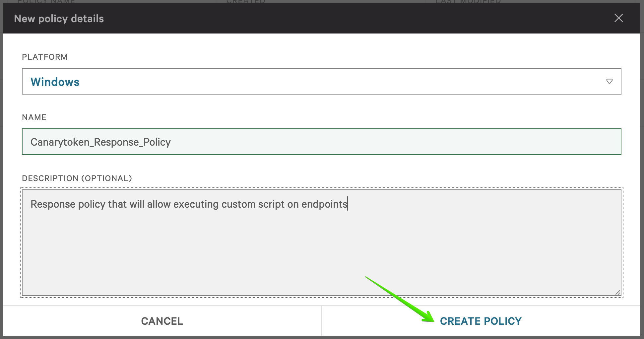Click the Created column header behind dialog

246,1
